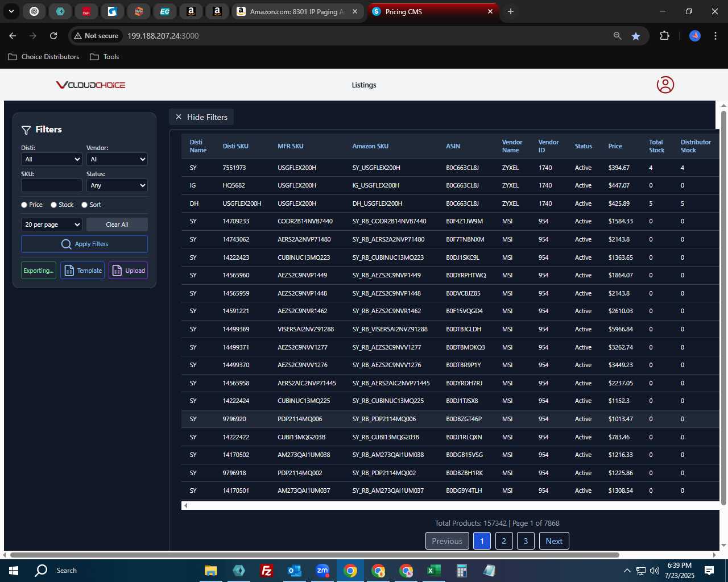Click the zoom magnifier in the address bar
Viewport: 728px width, 582px height.
coord(618,36)
